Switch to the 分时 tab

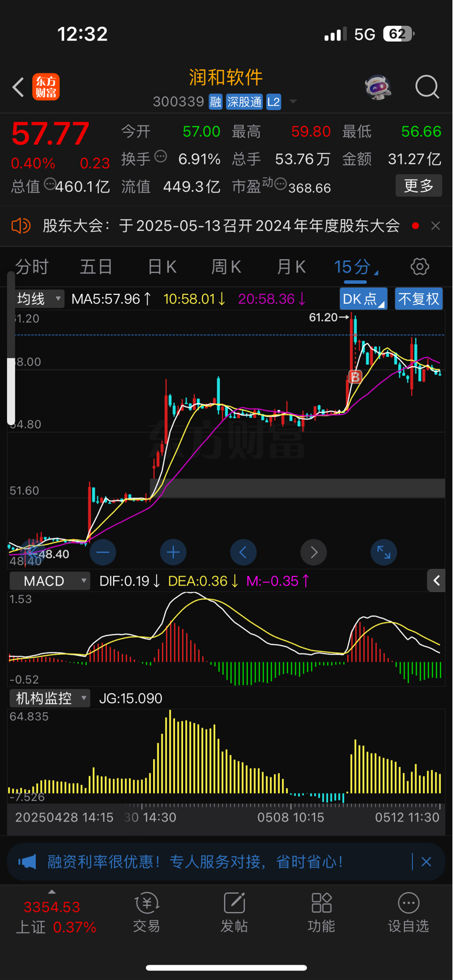click(32, 267)
